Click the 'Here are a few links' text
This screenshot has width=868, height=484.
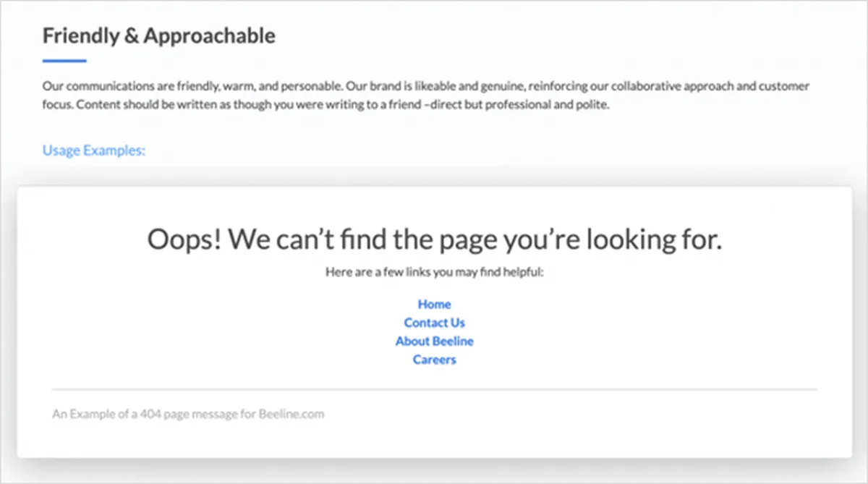[x=434, y=273]
